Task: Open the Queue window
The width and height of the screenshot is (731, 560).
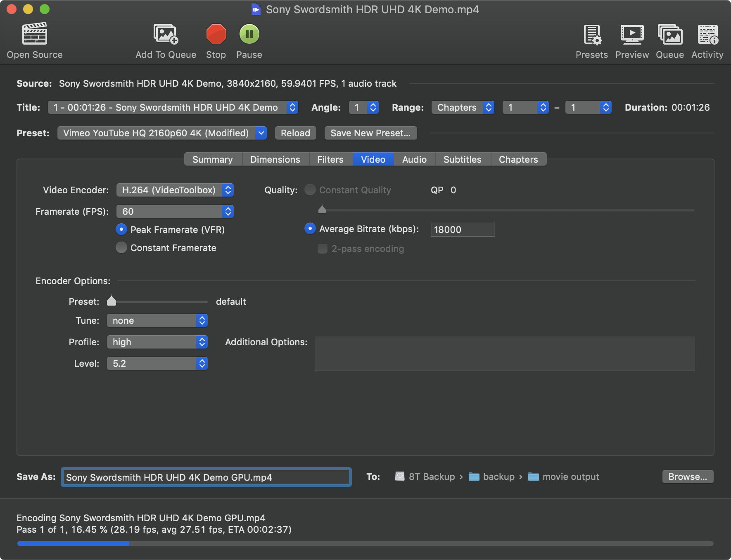Action: 670,40
